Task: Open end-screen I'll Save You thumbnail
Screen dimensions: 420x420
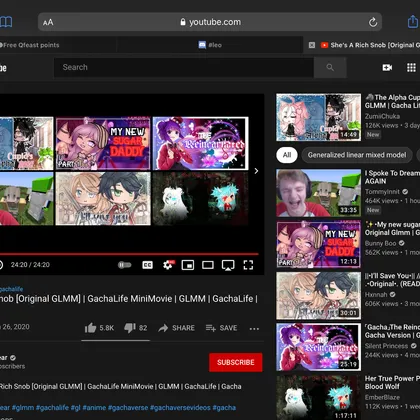Action: [103, 198]
